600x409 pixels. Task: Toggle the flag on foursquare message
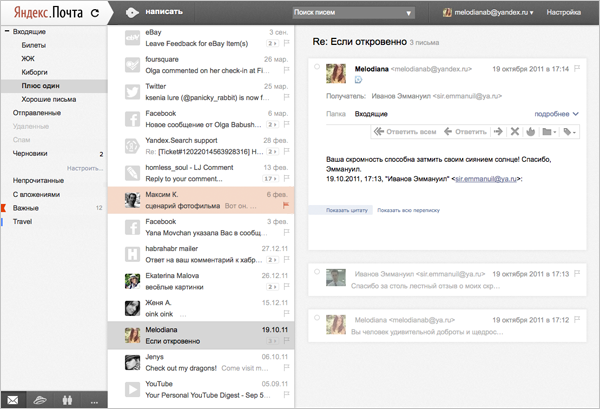(286, 70)
